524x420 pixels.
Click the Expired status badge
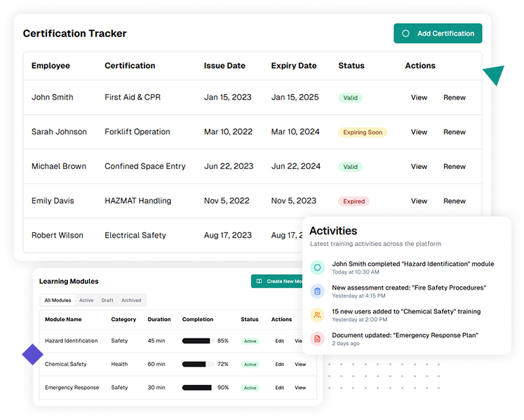[354, 201]
